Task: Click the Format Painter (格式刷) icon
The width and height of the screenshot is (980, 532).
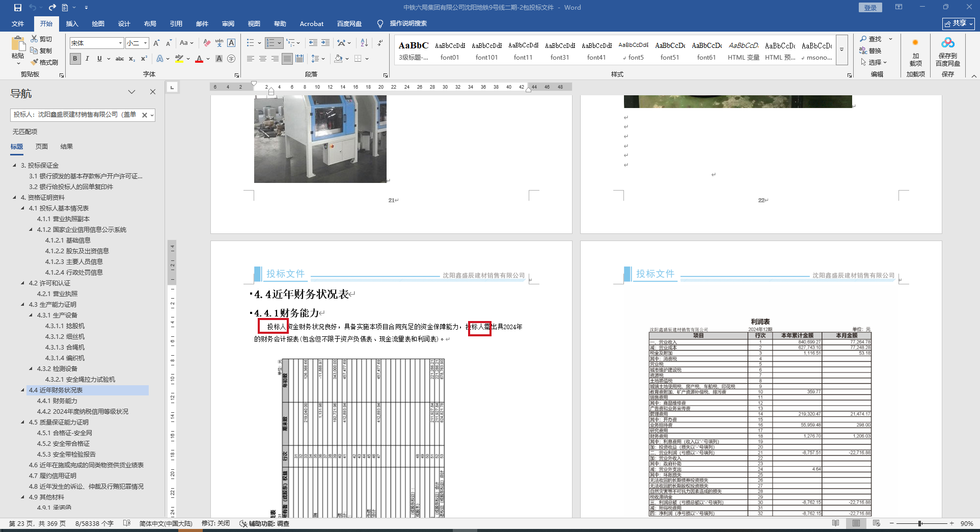Action: [35, 62]
